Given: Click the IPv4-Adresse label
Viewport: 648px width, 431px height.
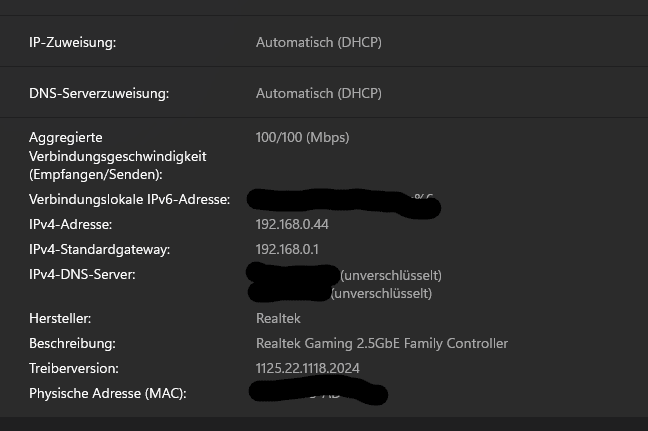Looking at the screenshot, I should pos(70,224).
